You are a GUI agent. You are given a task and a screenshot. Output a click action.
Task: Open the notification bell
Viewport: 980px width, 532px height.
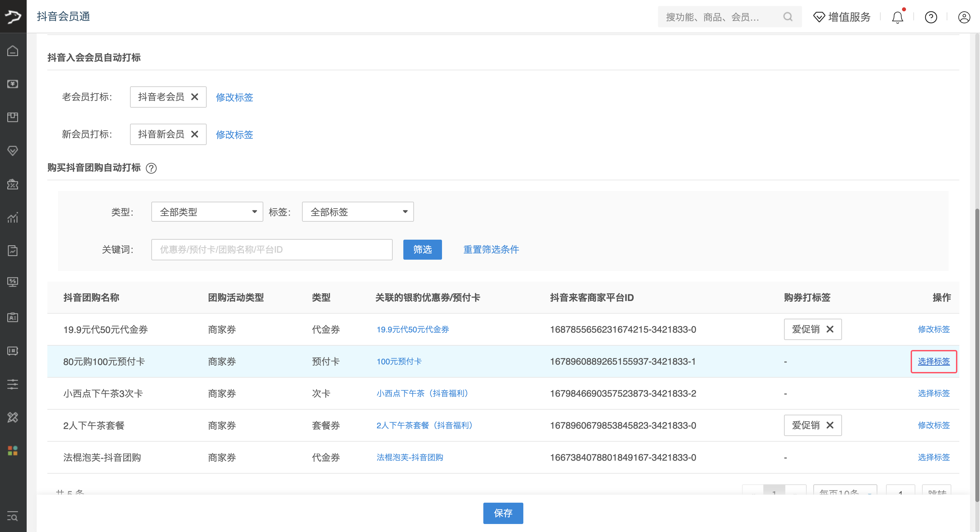[x=897, y=17]
